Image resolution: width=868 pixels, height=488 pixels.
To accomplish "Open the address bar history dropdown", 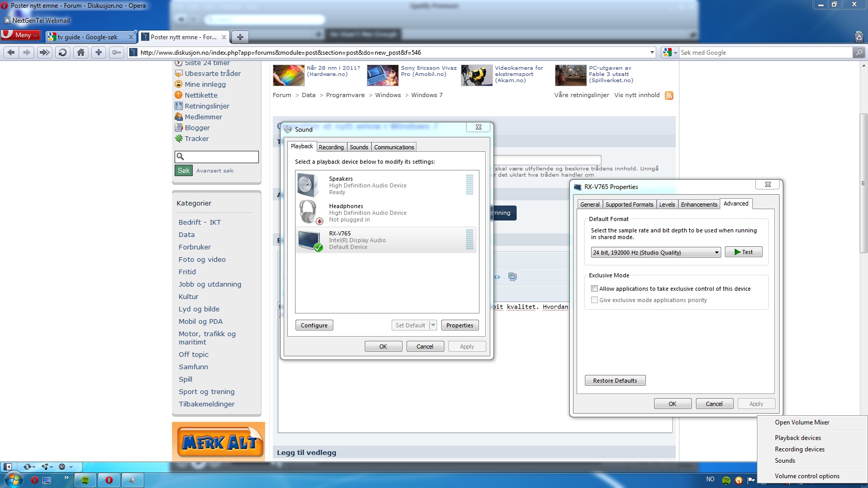I will pyautogui.click(x=652, y=53).
